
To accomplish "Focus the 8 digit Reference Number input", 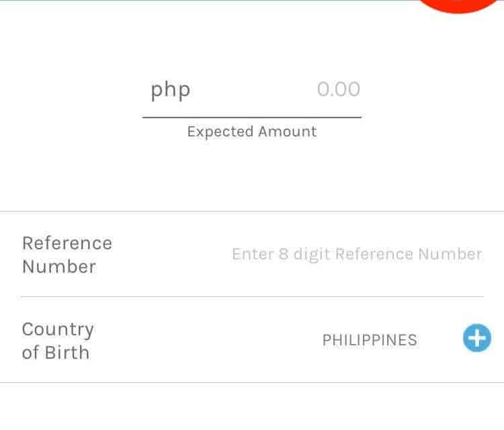I will pos(357,254).
